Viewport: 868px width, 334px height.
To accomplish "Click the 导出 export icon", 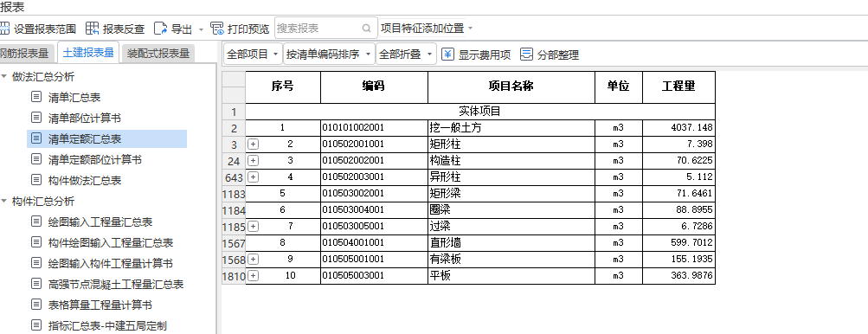I will pyautogui.click(x=161, y=29).
